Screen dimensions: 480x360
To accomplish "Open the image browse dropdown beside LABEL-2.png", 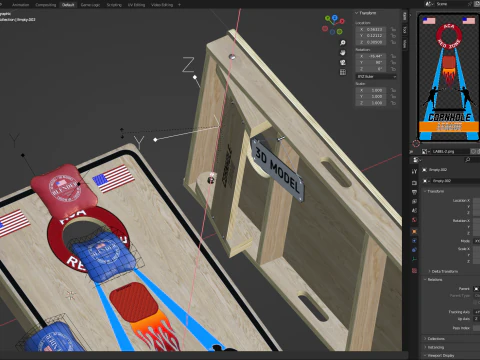I will click(x=425, y=151).
